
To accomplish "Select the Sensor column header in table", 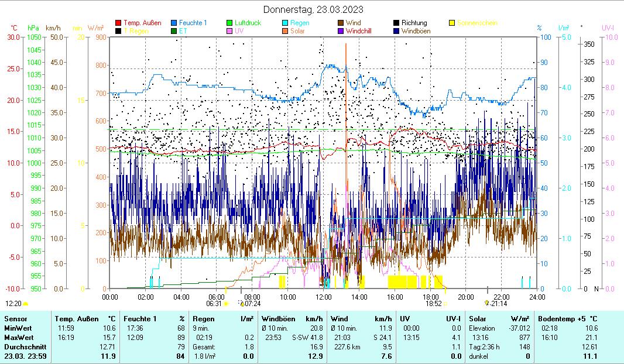I will tap(15, 318).
